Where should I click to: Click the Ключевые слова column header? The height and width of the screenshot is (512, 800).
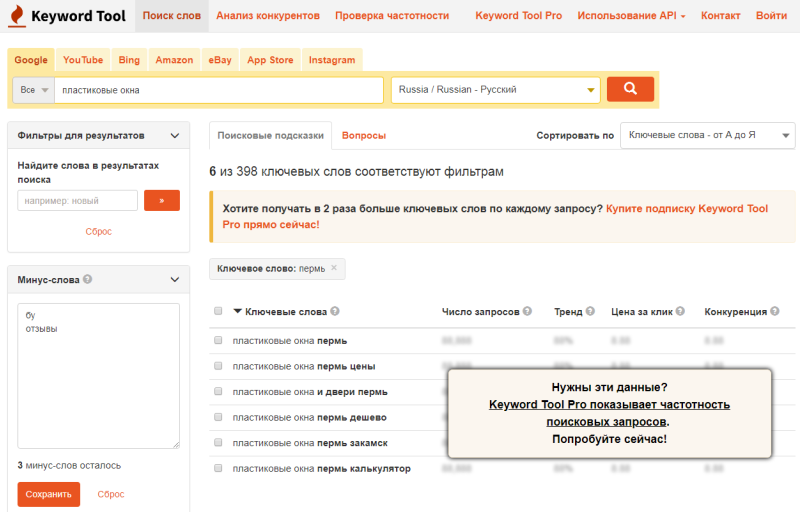coord(286,312)
